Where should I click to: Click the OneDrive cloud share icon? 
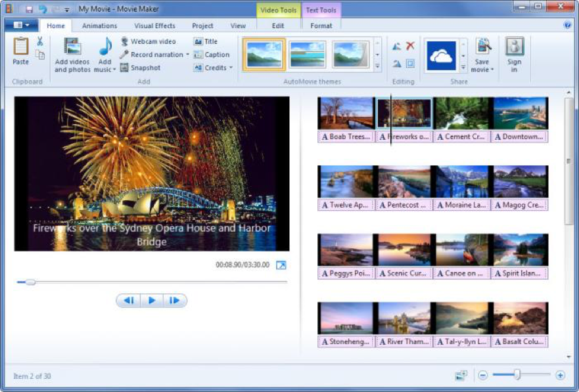click(441, 56)
